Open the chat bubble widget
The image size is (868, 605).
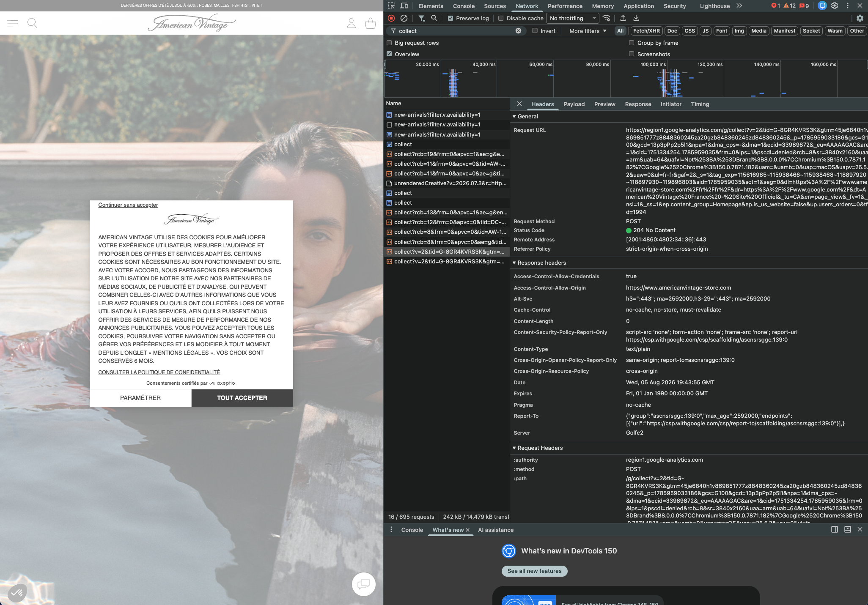click(364, 584)
